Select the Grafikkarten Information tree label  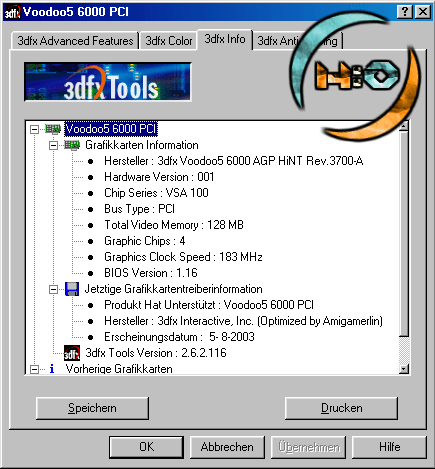pyautogui.click(x=142, y=145)
